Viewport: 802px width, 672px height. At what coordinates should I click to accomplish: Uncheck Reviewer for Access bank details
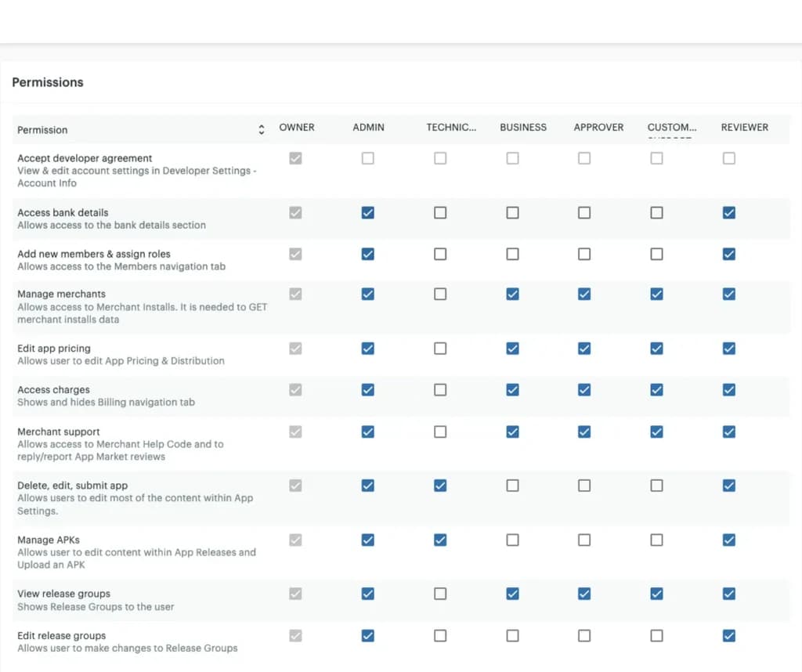click(x=729, y=212)
